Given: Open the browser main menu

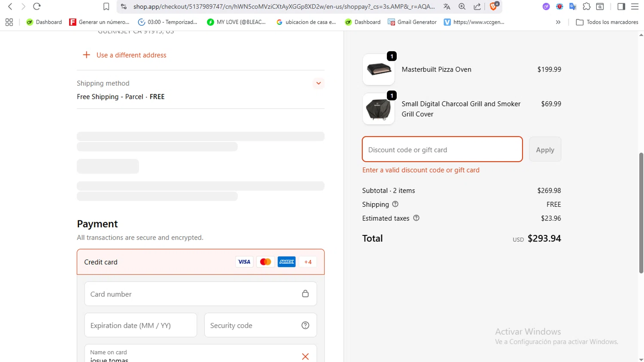Looking at the screenshot, I should (635, 6).
